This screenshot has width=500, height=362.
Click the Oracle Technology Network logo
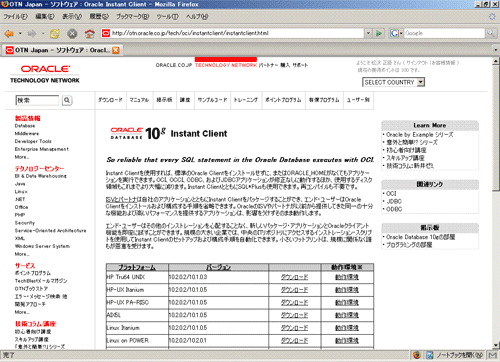(45, 74)
